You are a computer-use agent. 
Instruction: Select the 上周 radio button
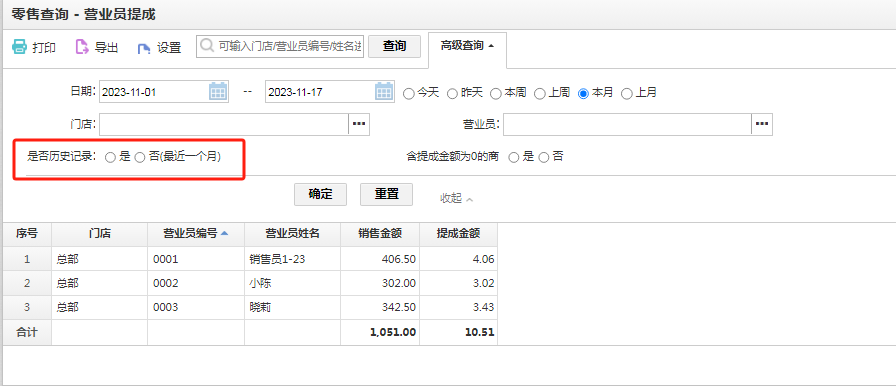[539, 94]
